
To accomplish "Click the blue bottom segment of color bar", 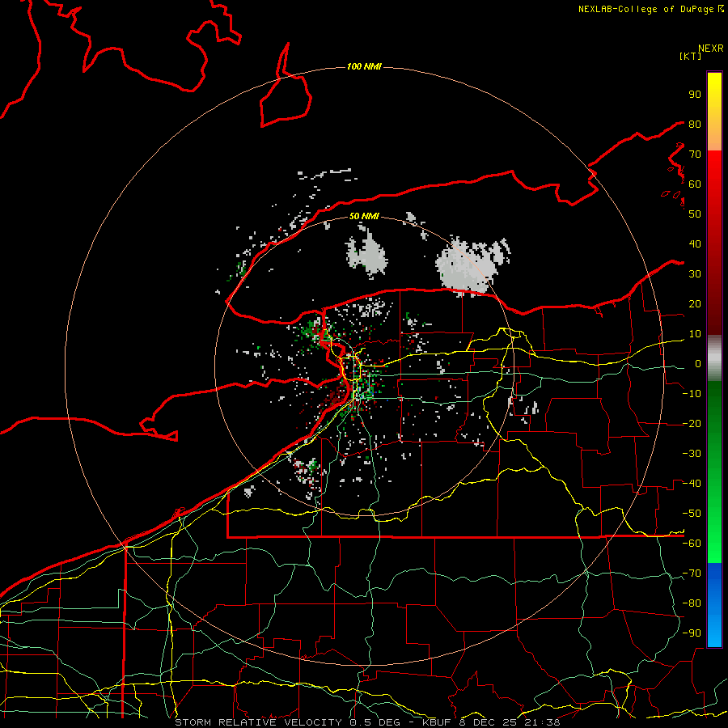I will [714, 605].
